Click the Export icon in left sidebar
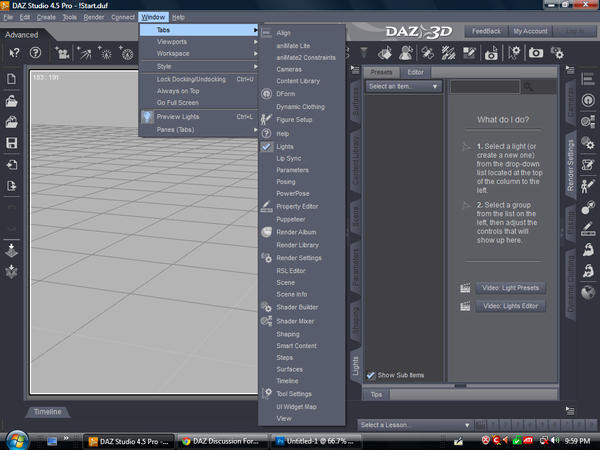 point(11,186)
